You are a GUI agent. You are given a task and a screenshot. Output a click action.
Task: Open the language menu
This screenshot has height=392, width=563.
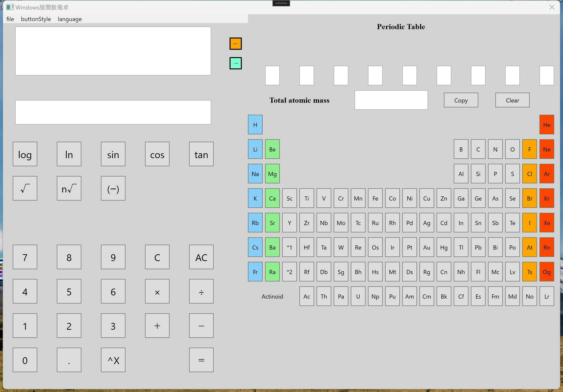(70, 19)
